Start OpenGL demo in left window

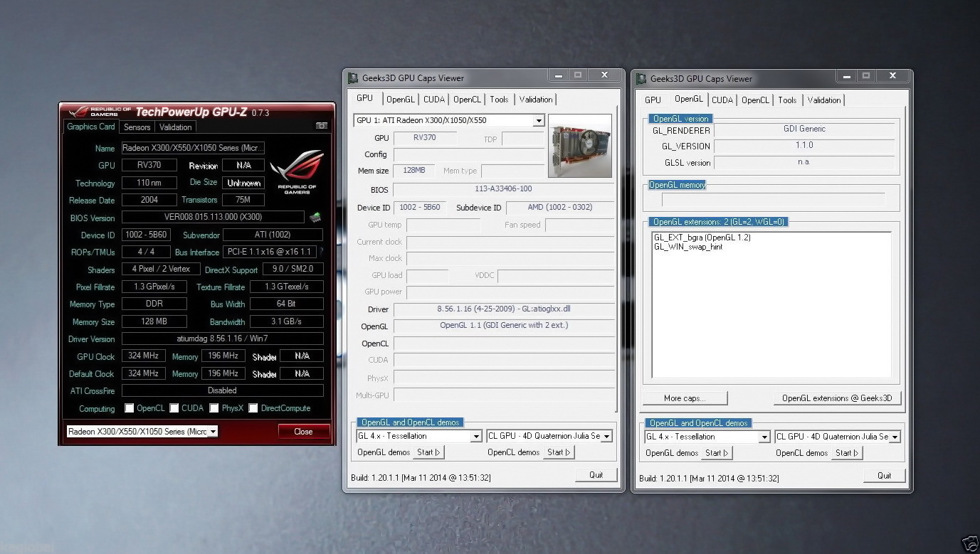pyautogui.click(x=428, y=452)
